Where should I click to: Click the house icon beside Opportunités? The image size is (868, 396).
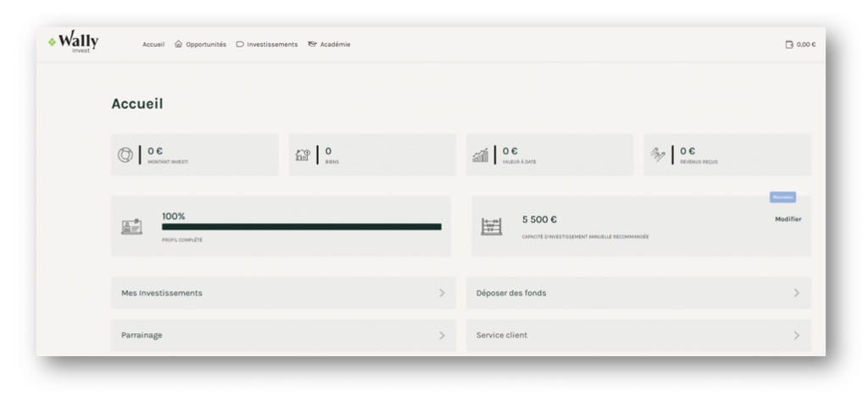(178, 44)
